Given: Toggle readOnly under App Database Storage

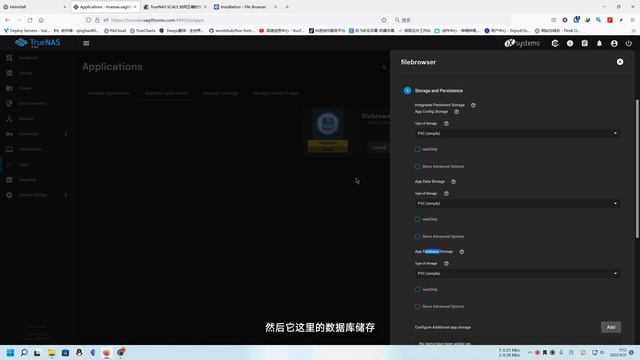Looking at the screenshot, I should point(417,289).
